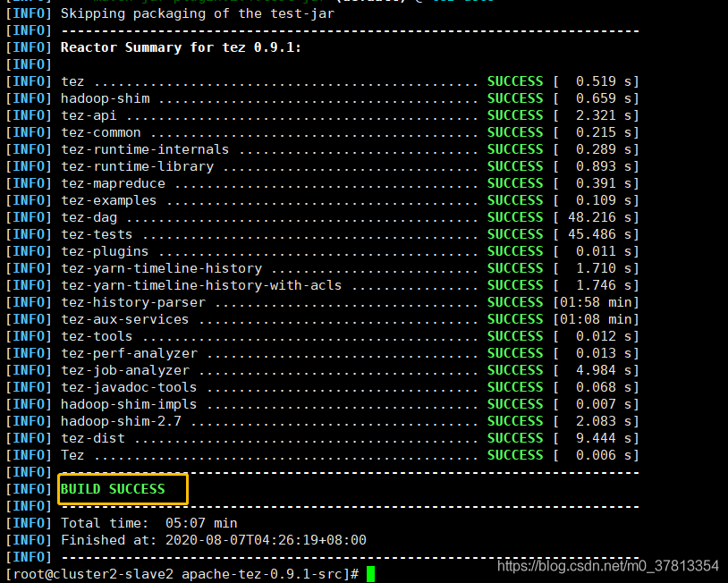Viewport: 728px width, 583px height.
Task: Select the 'tez-dag' module name
Action: pos(89,217)
